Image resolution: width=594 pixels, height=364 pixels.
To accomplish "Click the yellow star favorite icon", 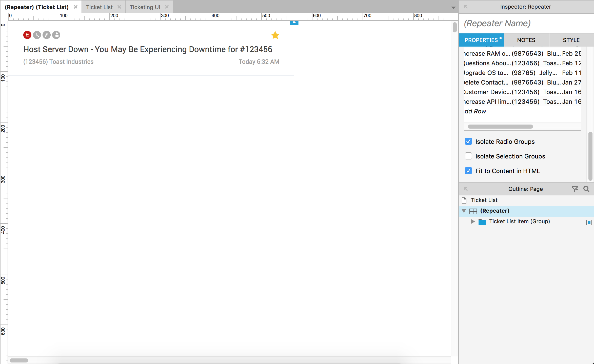I will coord(275,35).
